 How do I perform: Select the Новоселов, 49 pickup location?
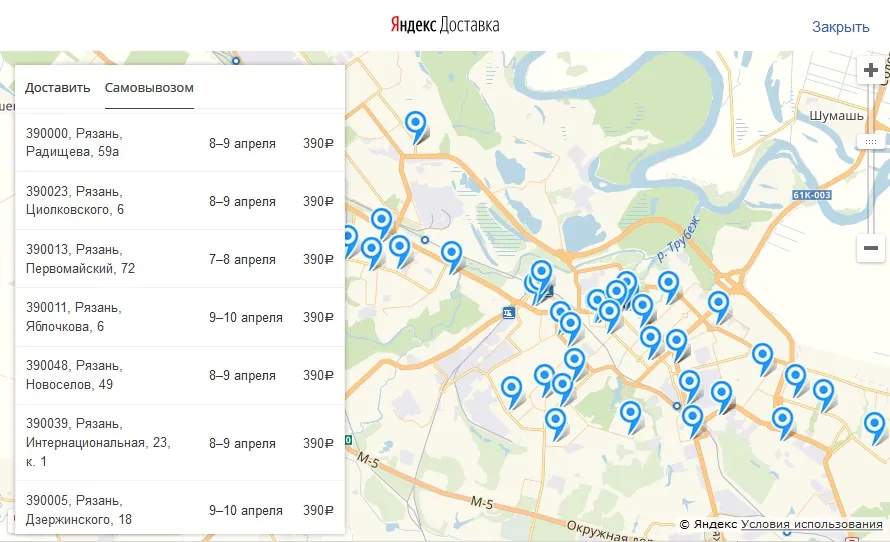click(x=180, y=375)
